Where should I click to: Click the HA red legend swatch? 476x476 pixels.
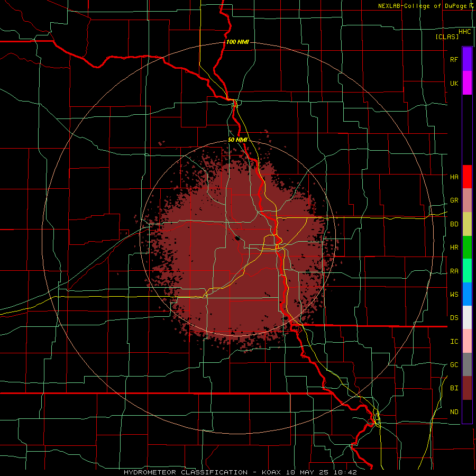[467, 177]
